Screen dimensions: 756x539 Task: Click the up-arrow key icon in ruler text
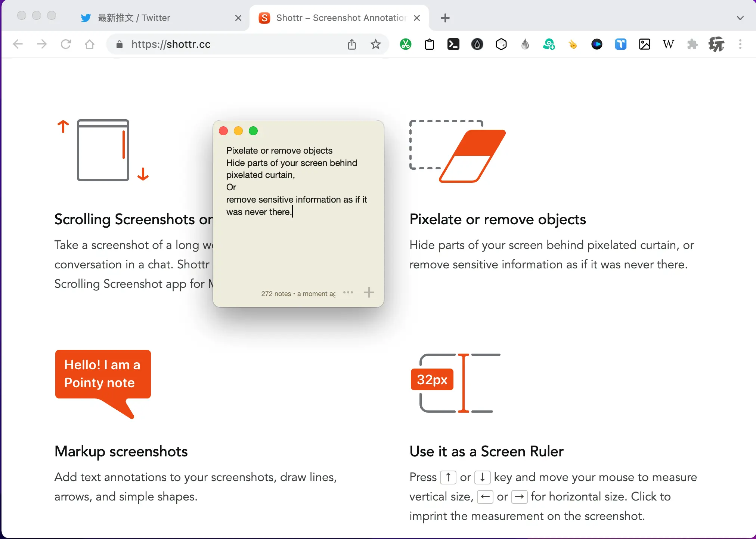448,477
